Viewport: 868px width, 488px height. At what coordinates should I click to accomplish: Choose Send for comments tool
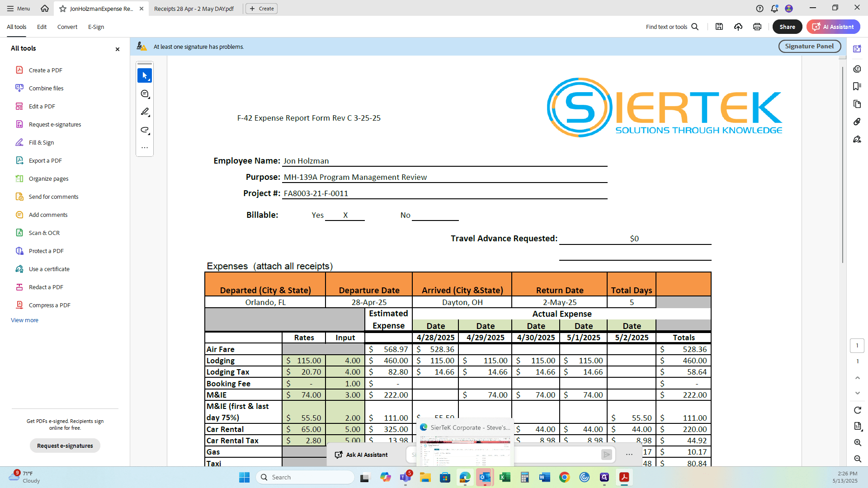[x=53, y=197]
